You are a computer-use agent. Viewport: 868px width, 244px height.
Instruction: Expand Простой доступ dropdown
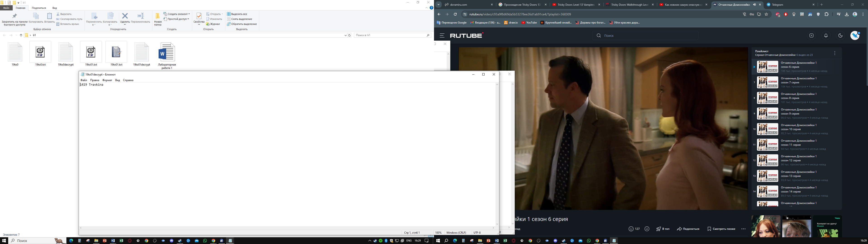[x=177, y=19]
